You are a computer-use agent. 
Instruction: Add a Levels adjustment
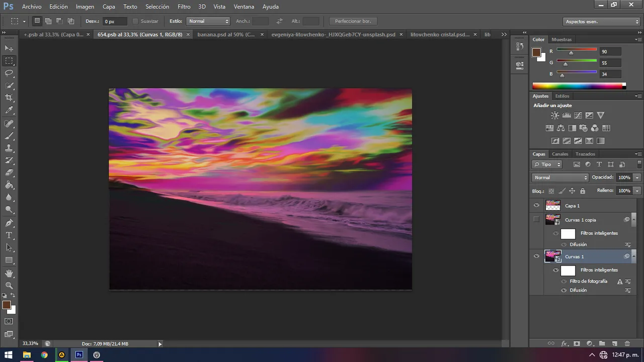coord(567,116)
